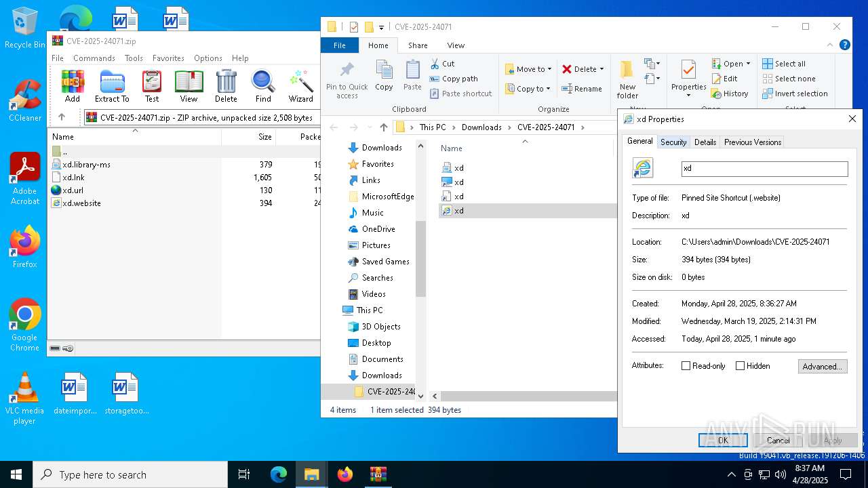Open WinRAR Commands menu
The image size is (868, 488).
(x=94, y=58)
